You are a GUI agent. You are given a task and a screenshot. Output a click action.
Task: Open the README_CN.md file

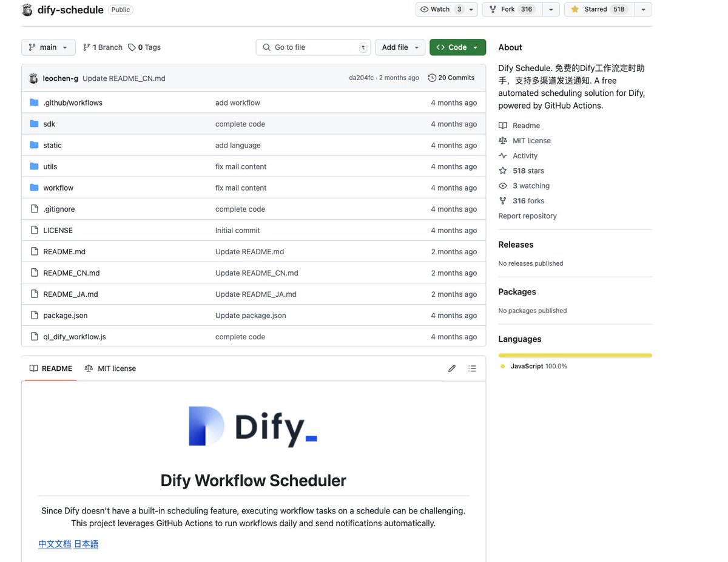click(x=72, y=273)
